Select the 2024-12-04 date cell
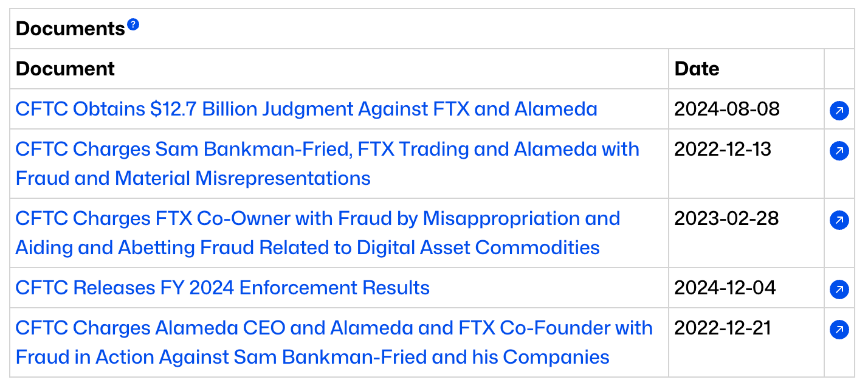This screenshot has width=868, height=388. tap(725, 288)
